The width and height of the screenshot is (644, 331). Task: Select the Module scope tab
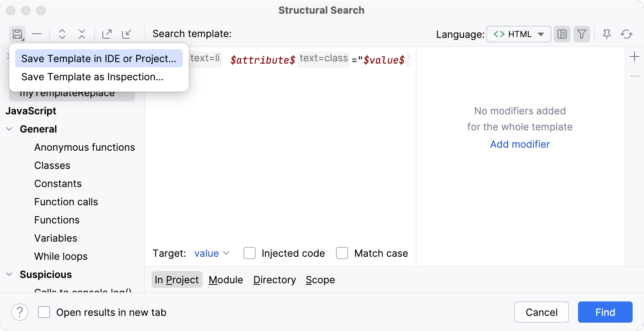coord(226,279)
